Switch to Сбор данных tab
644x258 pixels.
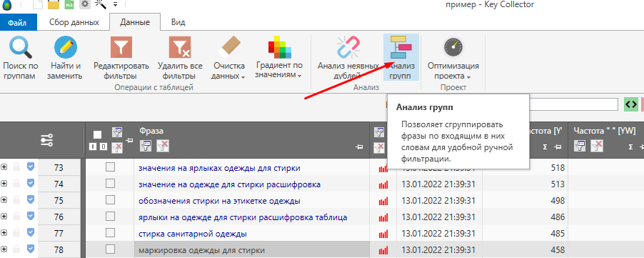point(74,22)
